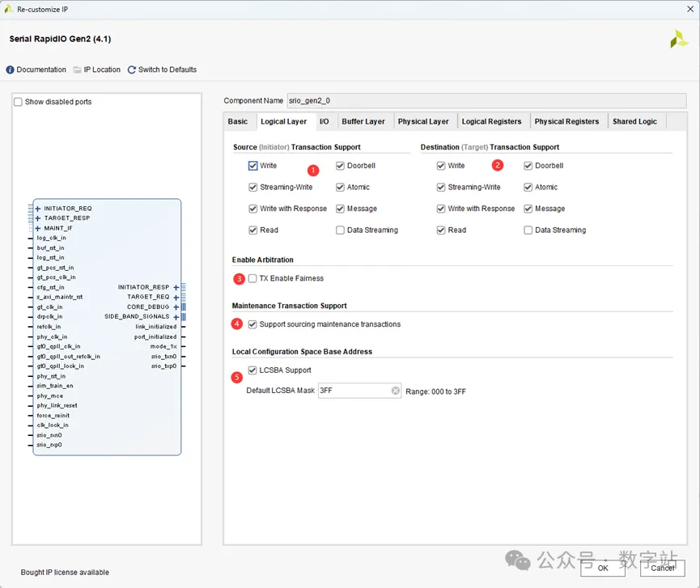The image size is (700, 588).
Task: Toggle Destination Streaming-Write checkbox
Action: point(441,187)
